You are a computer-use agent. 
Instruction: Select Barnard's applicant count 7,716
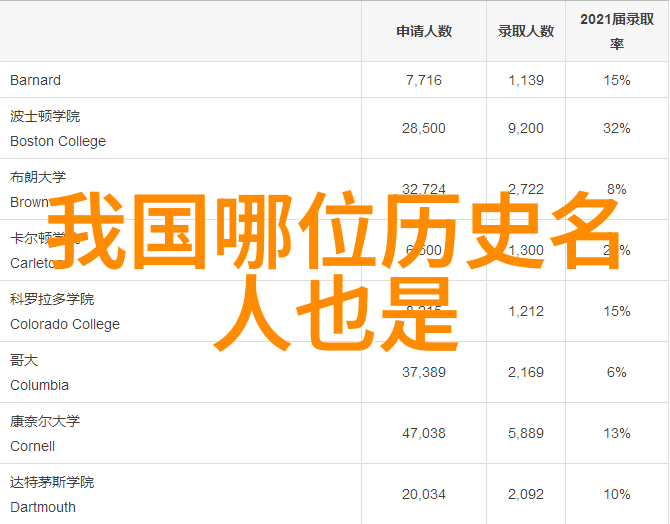(x=424, y=80)
